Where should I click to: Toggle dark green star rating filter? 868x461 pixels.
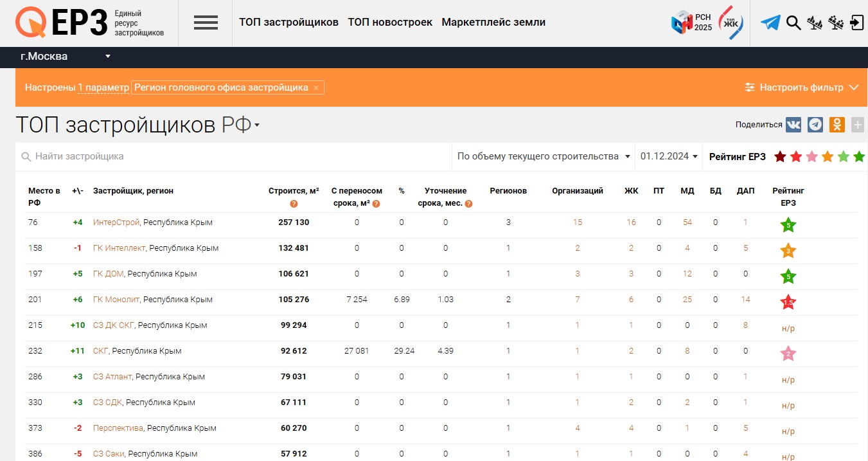click(x=859, y=156)
